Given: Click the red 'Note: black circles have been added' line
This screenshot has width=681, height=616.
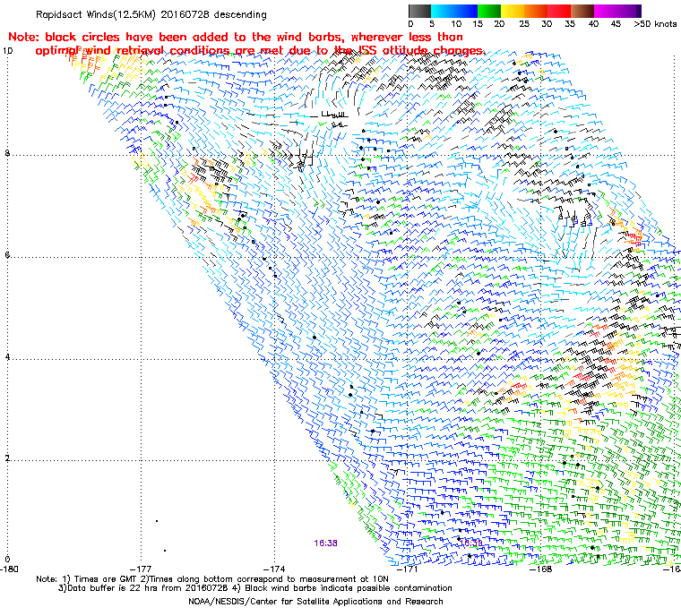Looking at the screenshot, I should [x=236, y=37].
